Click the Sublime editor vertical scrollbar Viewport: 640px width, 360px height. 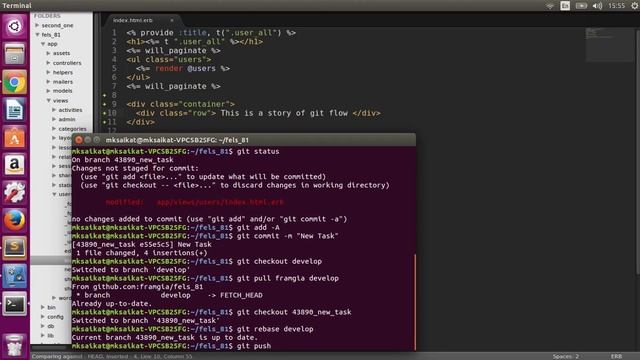click(x=637, y=151)
